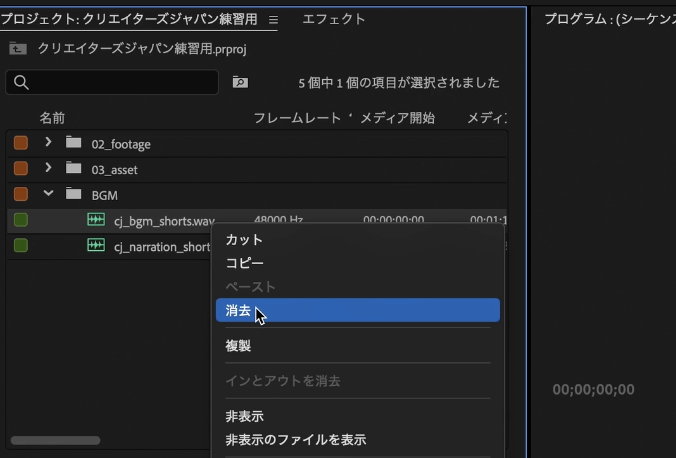Click the magnifier icon in search field

[21, 82]
